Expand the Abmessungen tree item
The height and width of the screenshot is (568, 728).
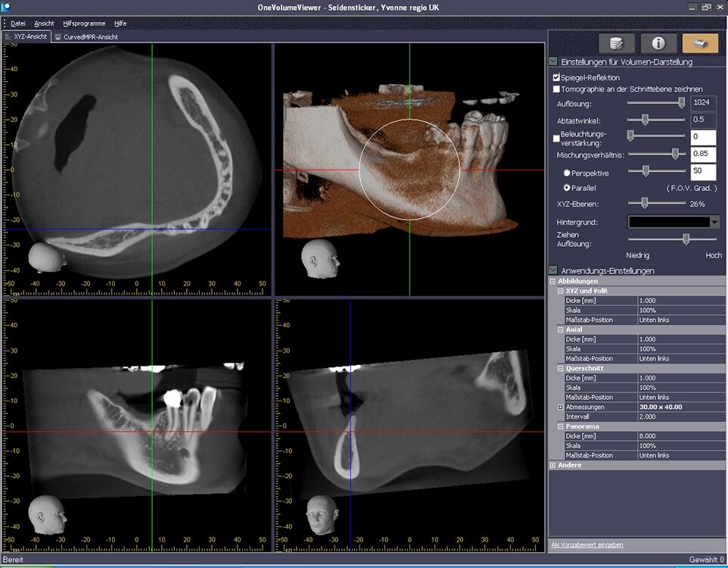click(560, 407)
